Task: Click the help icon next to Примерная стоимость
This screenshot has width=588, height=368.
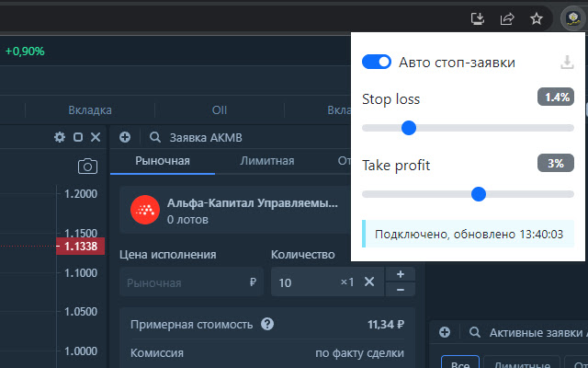Action: pyautogui.click(x=267, y=324)
